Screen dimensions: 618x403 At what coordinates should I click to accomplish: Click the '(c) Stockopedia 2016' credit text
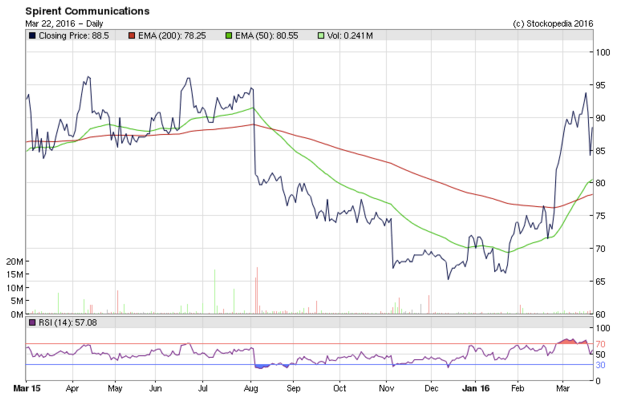coord(553,24)
